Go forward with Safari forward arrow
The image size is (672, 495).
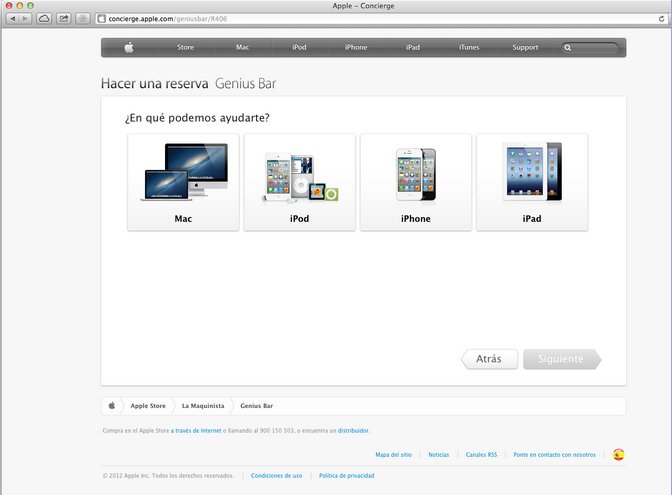tap(25, 19)
